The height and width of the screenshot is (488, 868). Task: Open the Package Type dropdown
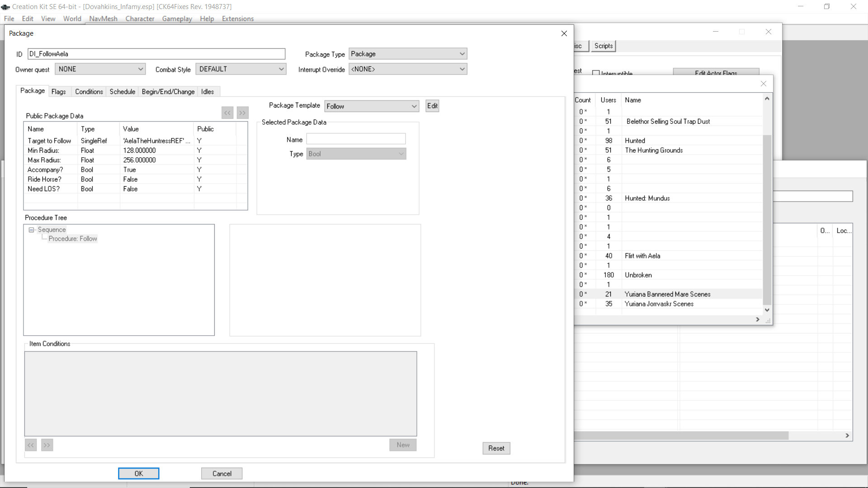point(408,54)
